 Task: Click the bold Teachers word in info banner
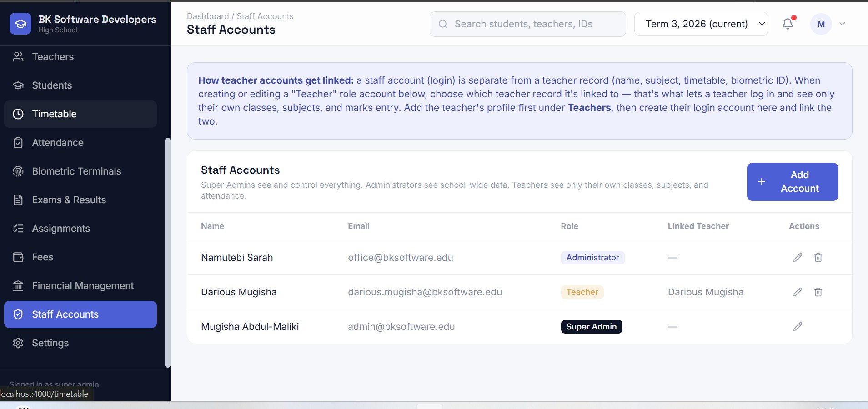[589, 108]
